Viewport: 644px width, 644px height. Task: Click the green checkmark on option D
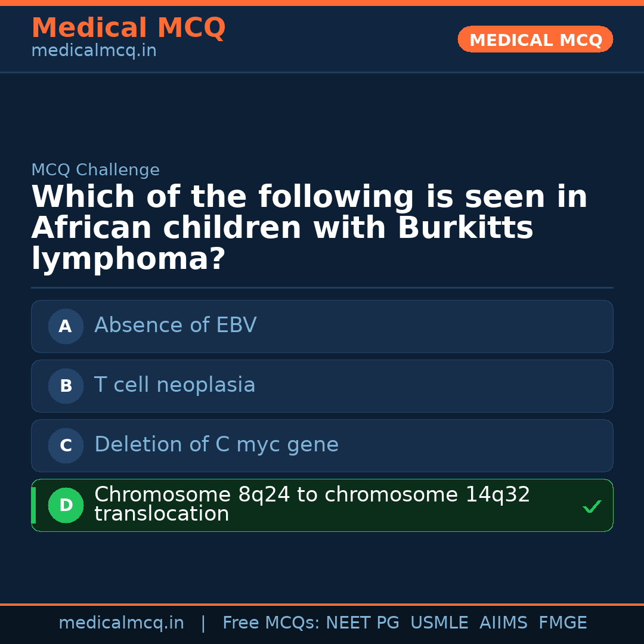coord(592,506)
